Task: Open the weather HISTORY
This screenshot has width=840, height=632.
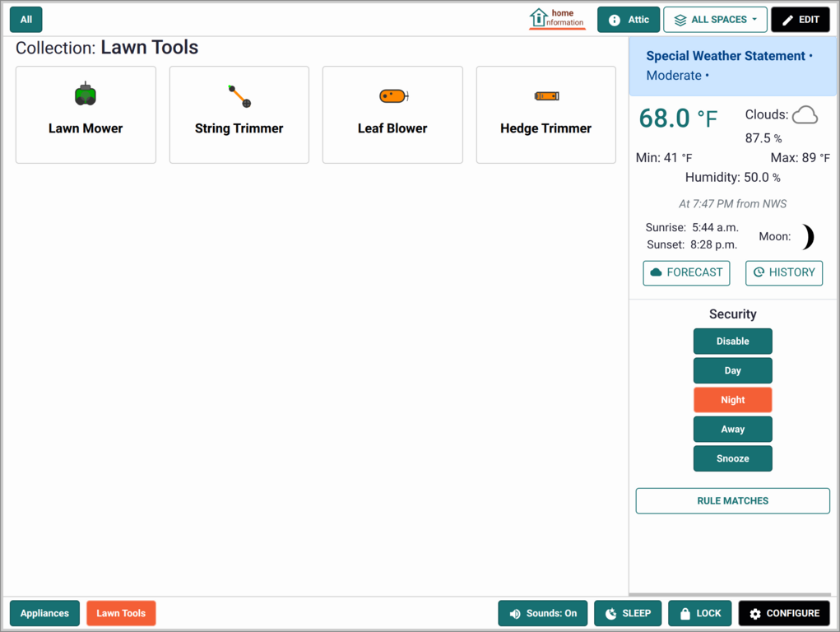Action: (x=784, y=273)
